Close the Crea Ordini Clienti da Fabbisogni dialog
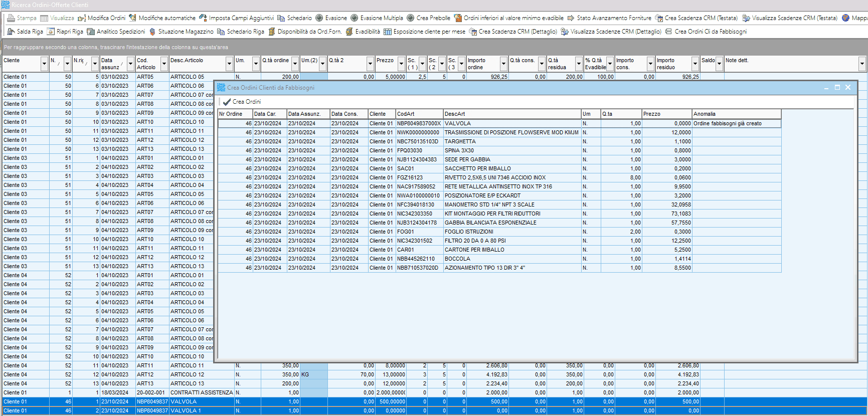The image size is (868, 416). [x=848, y=87]
